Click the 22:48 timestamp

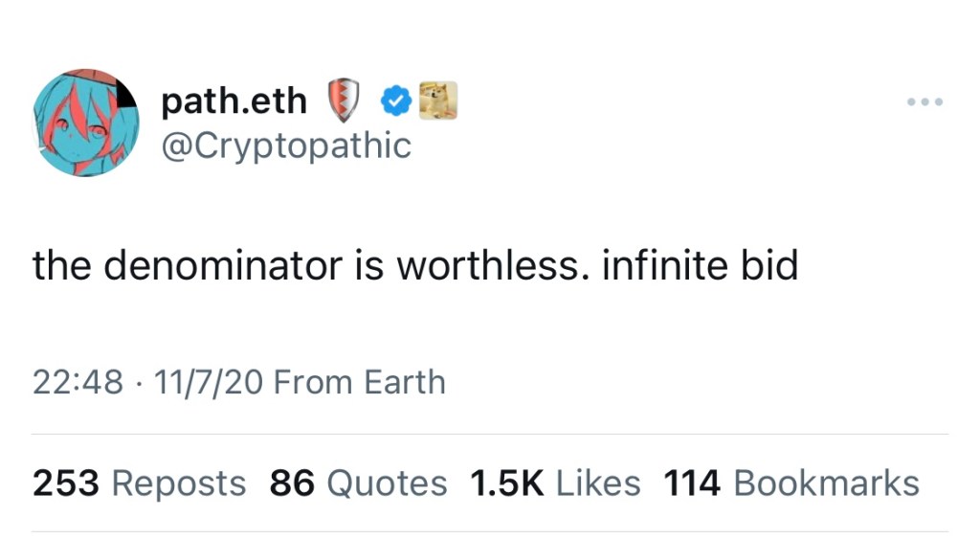click(x=78, y=382)
